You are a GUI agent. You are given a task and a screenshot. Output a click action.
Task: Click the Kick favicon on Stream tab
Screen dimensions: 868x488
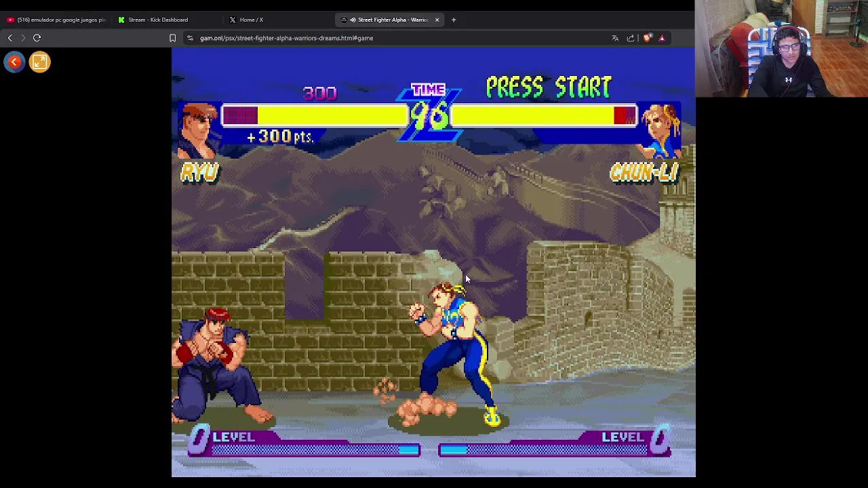pos(121,20)
